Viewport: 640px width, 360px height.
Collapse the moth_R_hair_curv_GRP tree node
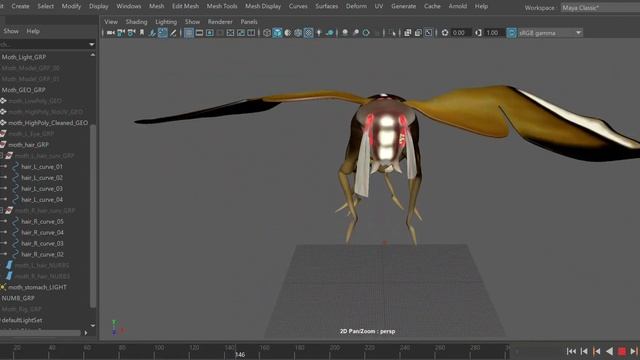click(x=2, y=211)
